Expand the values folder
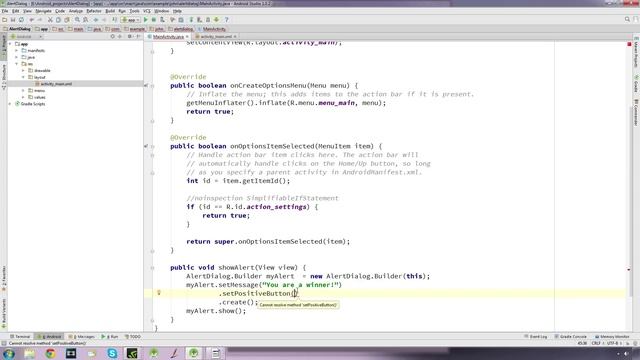This screenshot has height=360, width=640. click(23, 97)
